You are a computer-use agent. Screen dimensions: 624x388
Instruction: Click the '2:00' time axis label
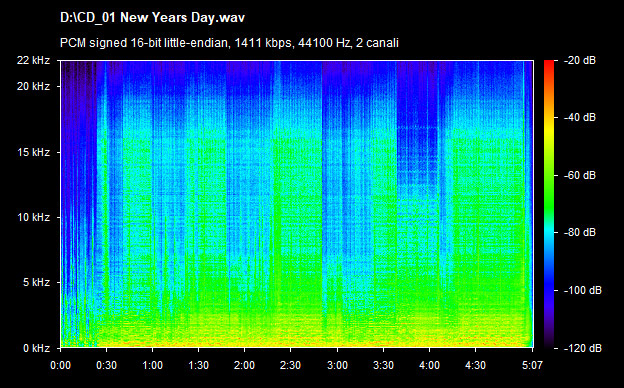pyautogui.click(x=244, y=365)
